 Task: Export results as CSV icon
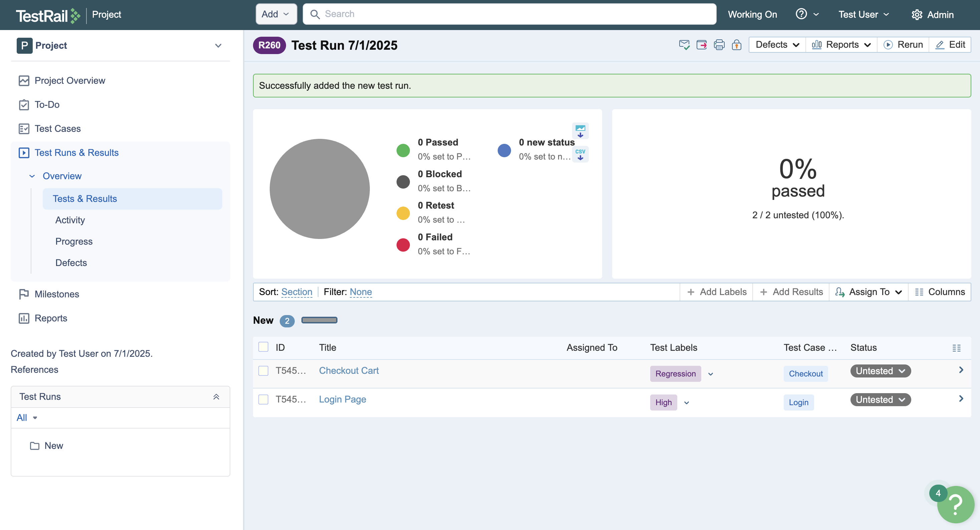[580, 154]
